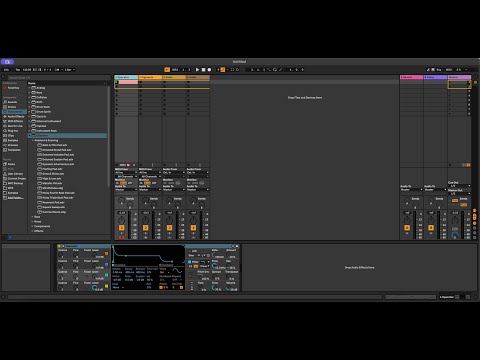This screenshot has height=360, width=480.
Task: Select the Max for Live category
Action: pos(15,126)
